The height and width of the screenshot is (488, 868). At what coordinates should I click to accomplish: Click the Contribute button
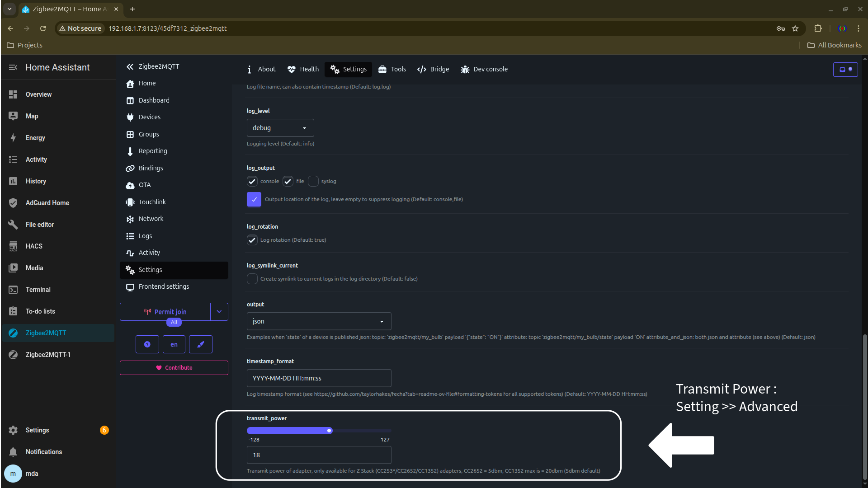coord(174,368)
